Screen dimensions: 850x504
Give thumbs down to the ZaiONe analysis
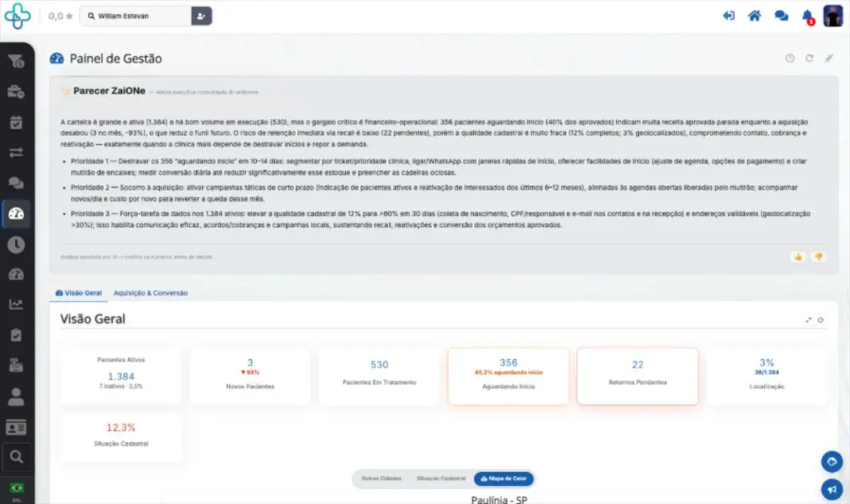[818, 256]
